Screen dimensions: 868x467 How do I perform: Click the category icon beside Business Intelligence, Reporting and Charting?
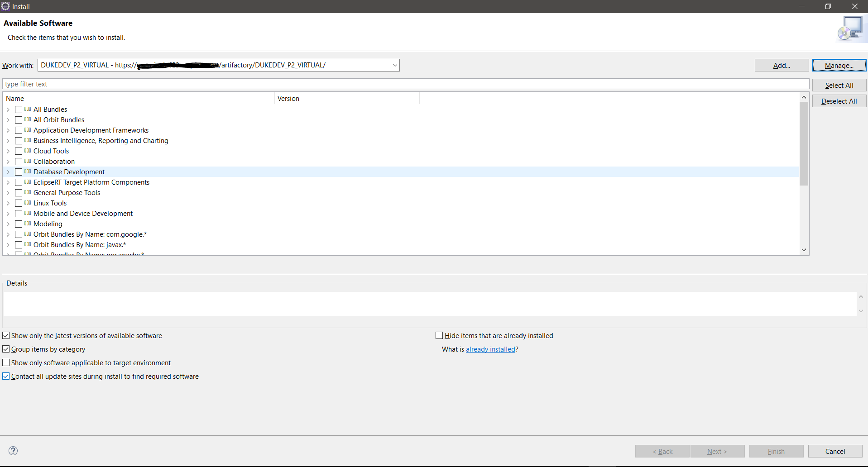(x=28, y=140)
